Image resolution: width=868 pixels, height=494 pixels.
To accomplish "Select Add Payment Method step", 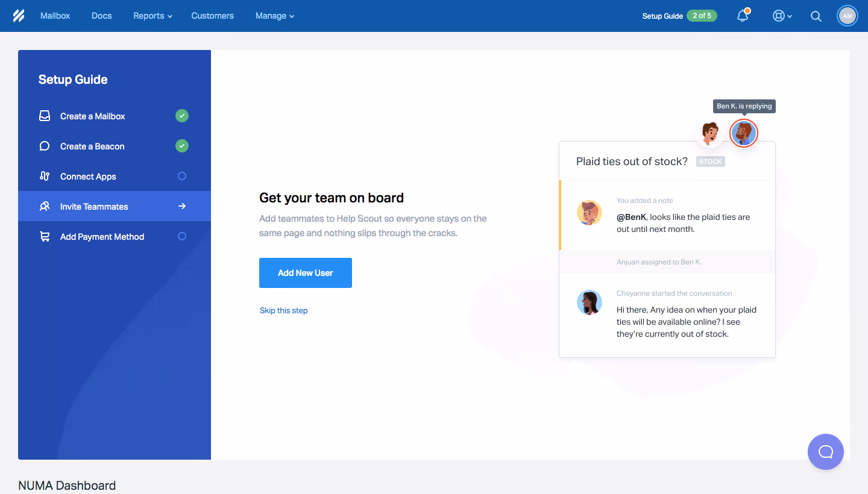I will coord(115,237).
